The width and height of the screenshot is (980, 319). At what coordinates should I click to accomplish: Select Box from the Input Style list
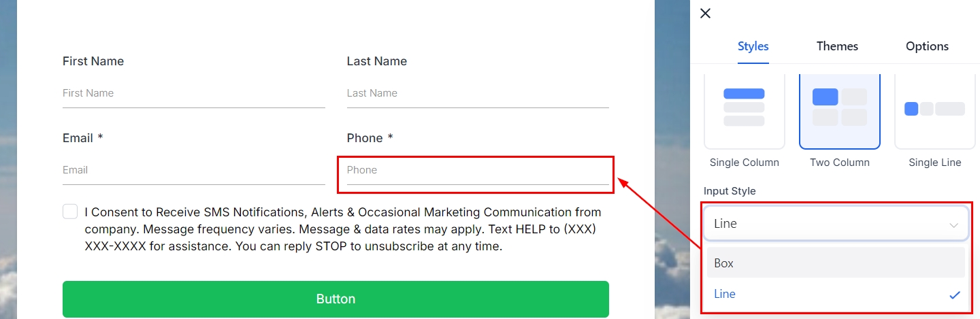[836, 263]
